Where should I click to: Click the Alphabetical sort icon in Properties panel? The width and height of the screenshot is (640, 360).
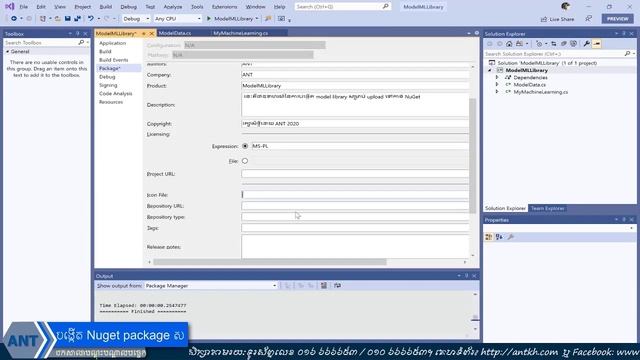(x=499, y=237)
